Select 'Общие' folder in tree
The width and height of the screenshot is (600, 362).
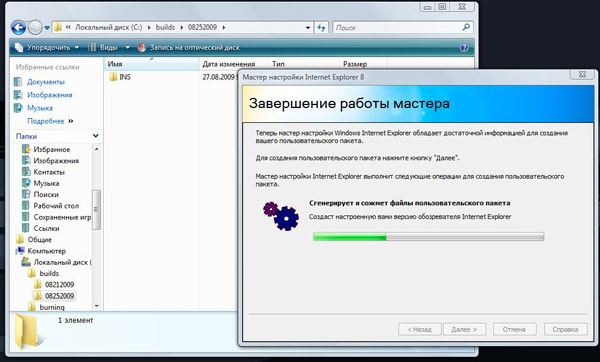(39, 240)
